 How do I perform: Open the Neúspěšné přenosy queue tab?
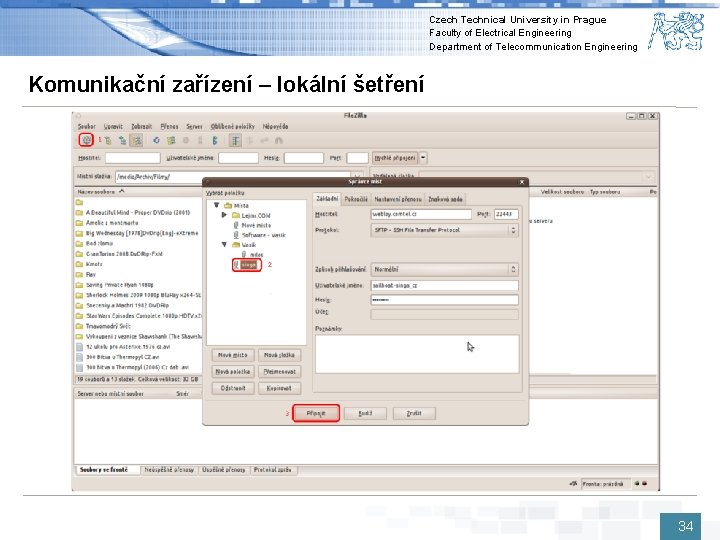tap(169, 470)
